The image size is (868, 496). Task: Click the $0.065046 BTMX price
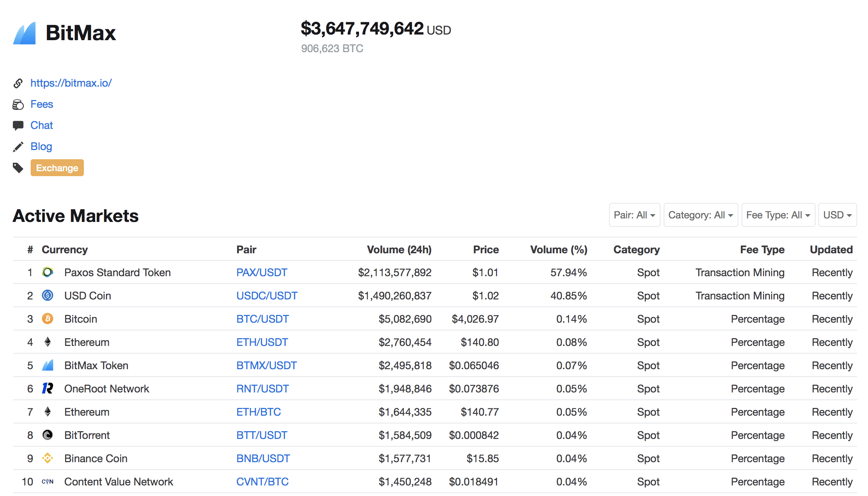click(474, 365)
